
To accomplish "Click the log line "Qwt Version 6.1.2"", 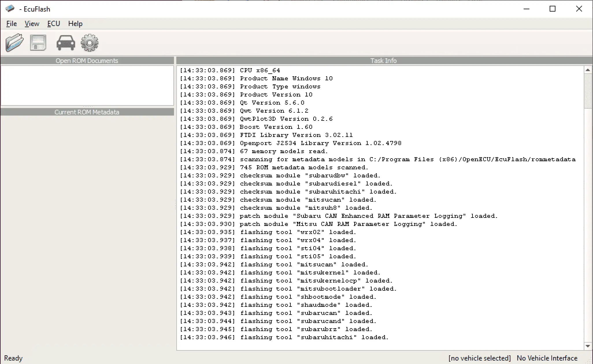I will point(244,111).
